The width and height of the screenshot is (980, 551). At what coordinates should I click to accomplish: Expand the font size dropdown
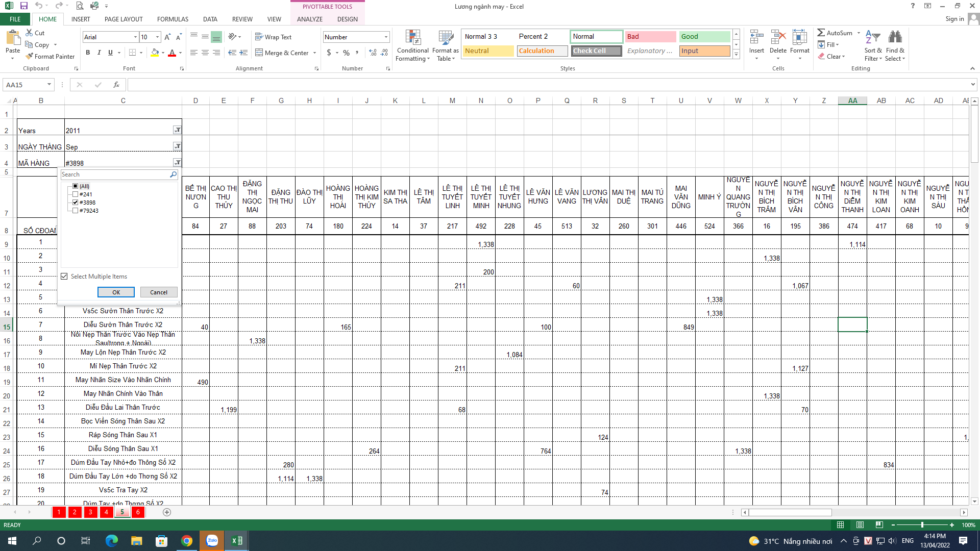click(x=157, y=37)
